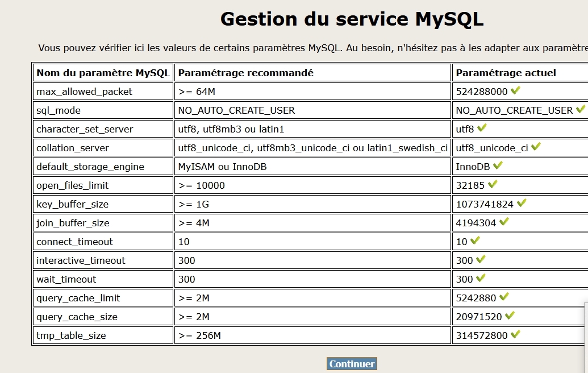The image size is (588, 373).
Task: Click the green checkmark beside 1073741824
Action: [x=522, y=203]
